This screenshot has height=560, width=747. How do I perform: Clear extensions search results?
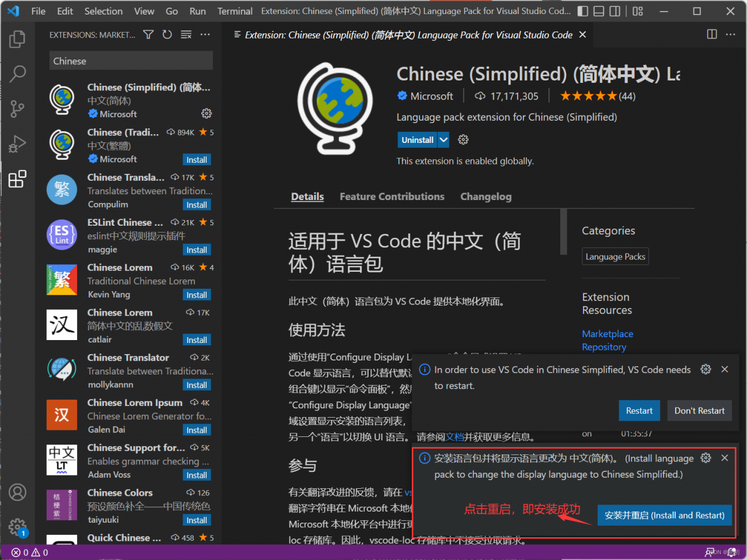186,35
